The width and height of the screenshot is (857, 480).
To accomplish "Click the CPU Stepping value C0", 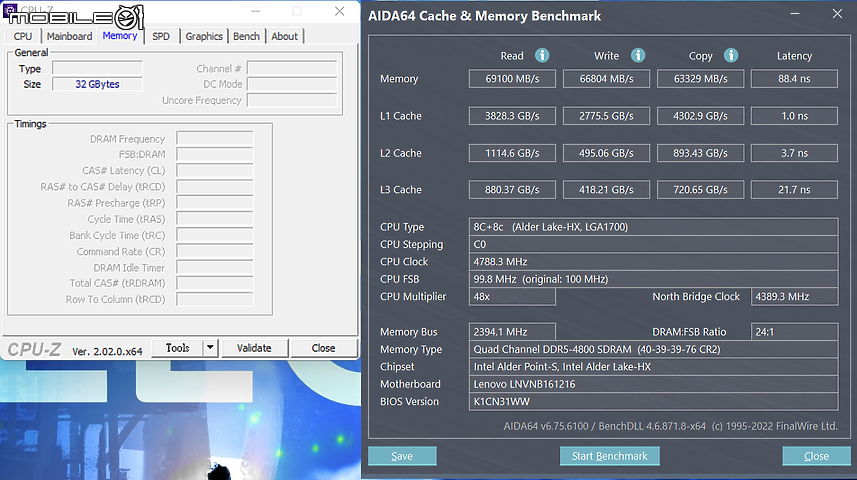I will pyautogui.click(x=653, y=244).
